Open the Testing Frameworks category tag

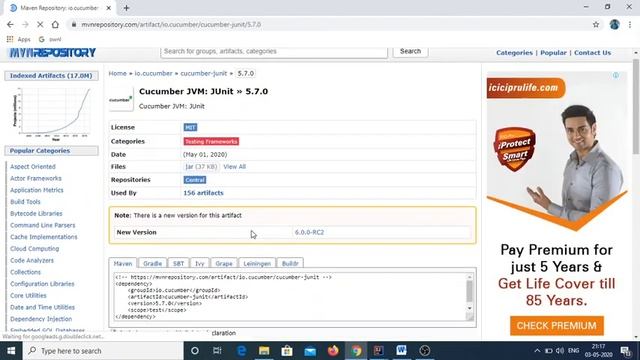pyautogui.click(x=211, y=141)
